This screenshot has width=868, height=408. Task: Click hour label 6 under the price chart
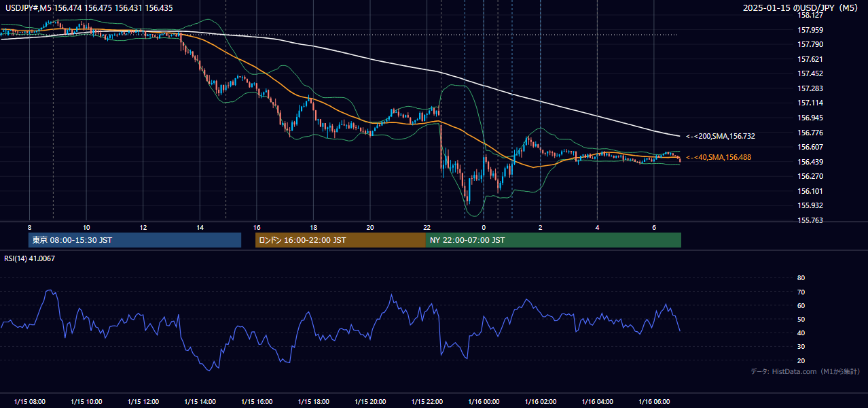click(654, 227)
